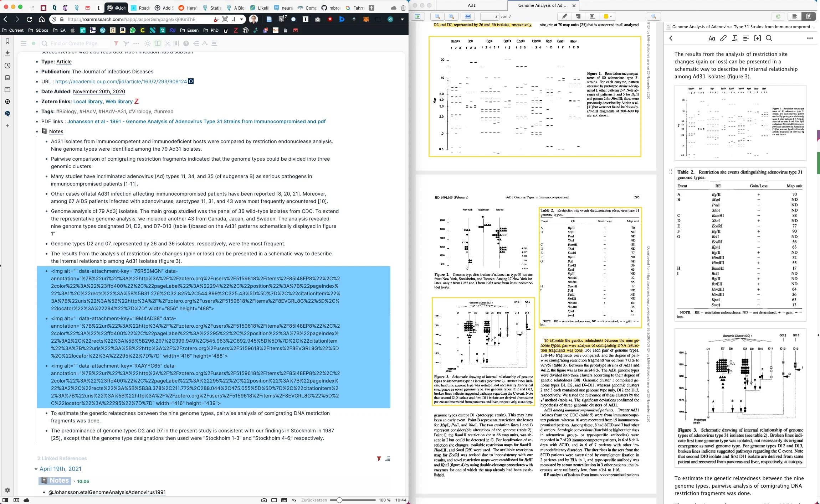
Task: Open the Roam more options dots
Action: pos(136,43)
